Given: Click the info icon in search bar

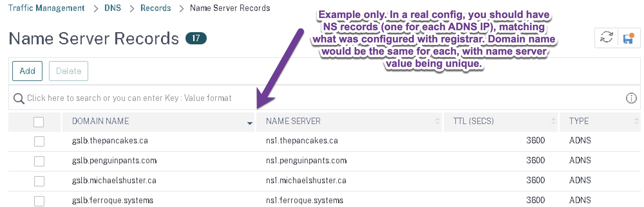Looking at the screenshot, I should (x=631, y=98).
